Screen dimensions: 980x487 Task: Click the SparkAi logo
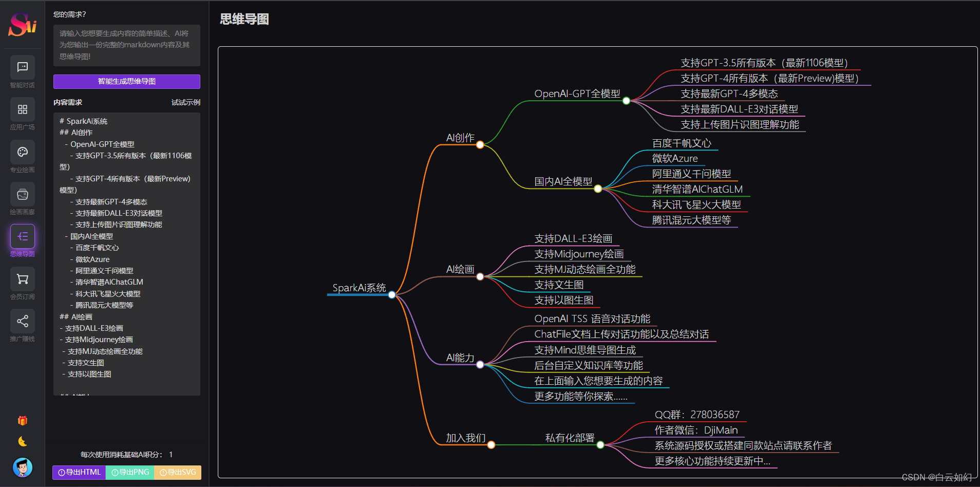coord(22,25)
